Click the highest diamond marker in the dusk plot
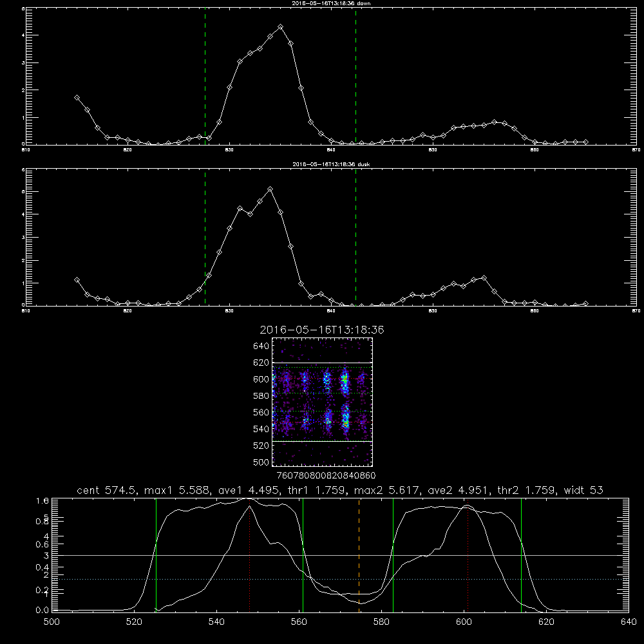Screen dimensions: 644x644 270,189
